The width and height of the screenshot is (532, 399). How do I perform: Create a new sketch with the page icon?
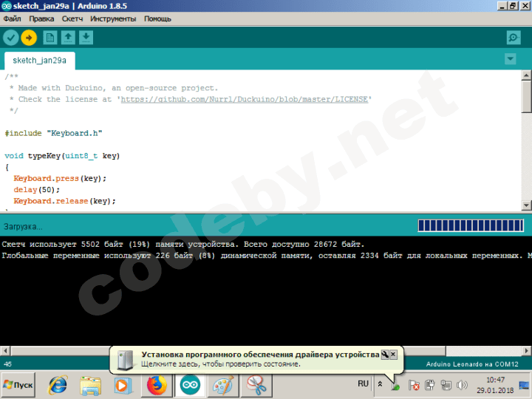pos(50,38)
